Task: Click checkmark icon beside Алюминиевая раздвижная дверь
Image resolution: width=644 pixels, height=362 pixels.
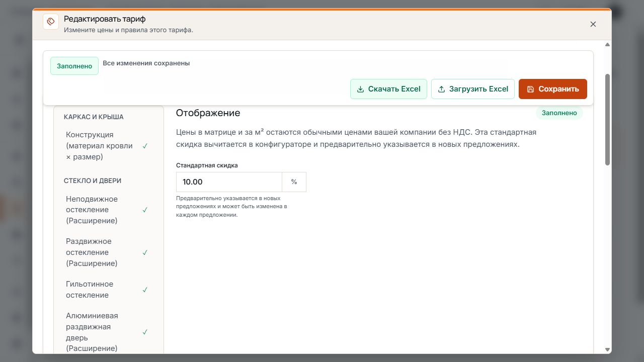Action: 145,332
